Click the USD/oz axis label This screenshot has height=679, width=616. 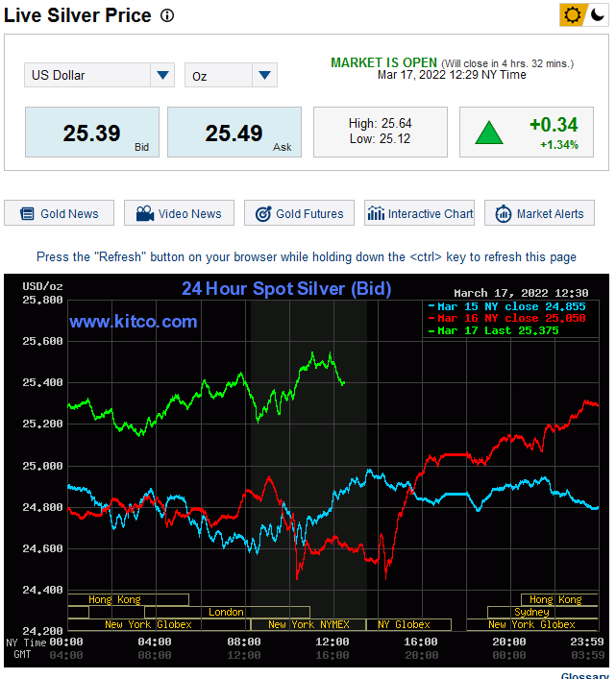[42, 286]
